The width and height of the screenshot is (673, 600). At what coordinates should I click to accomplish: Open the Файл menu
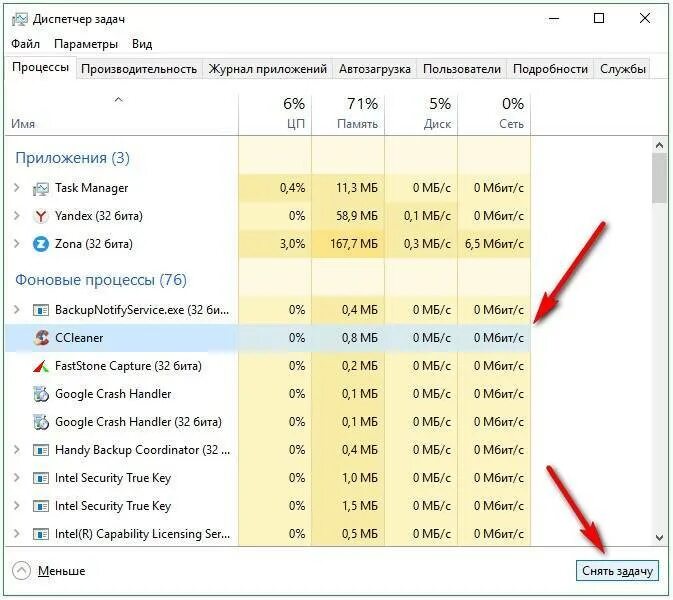point(25,44)
